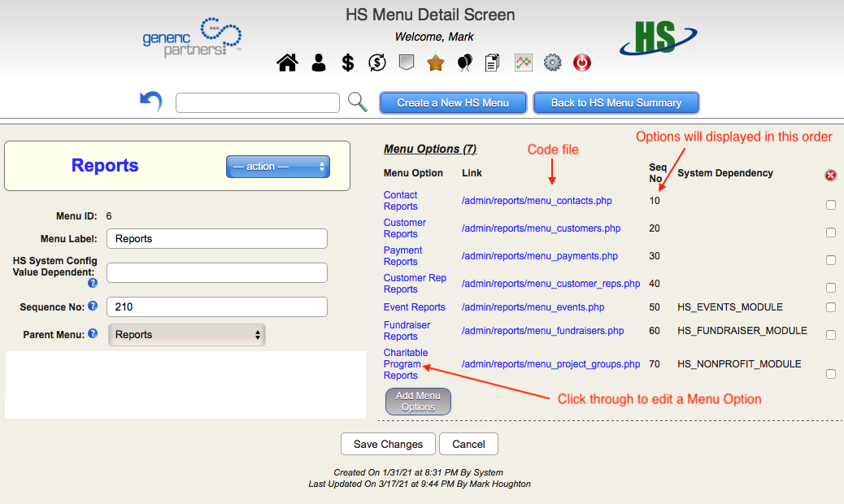Open the menu_payments.php link
This screenshot has width=844, height=504.
click(540, 256)
